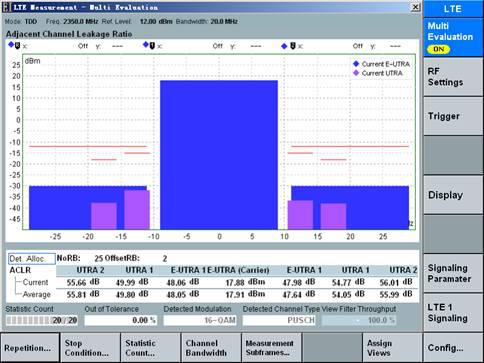Click the first blue diamond marker icon
The width and height of the screenshot is (484, 363).
tap(11, 45)
